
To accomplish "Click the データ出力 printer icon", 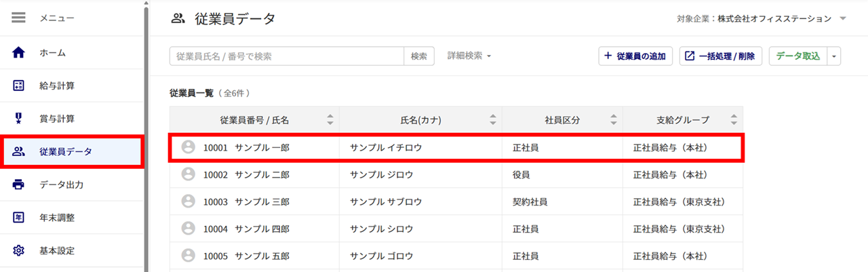I will pos(19,184).
